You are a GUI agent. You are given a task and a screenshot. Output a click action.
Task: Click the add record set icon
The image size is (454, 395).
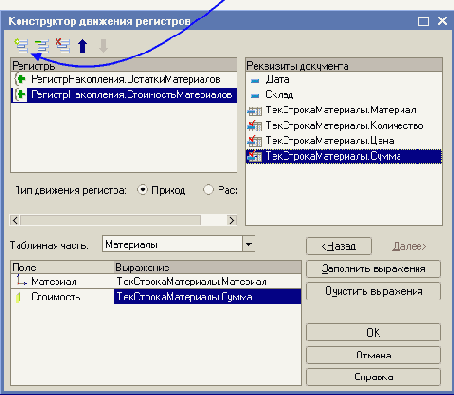[x=42, y=46]
